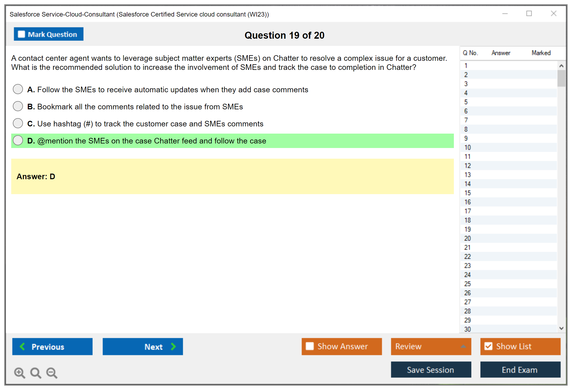This screenshot has width=574, height=392.
Task: Click the zoom in magnifier icon
Action: point(19,373)
